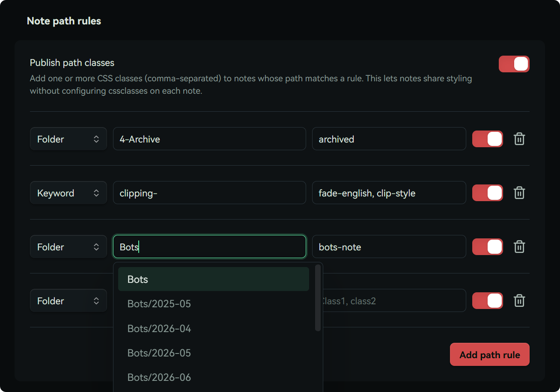Disable the bots-note rule toggle
Screen dimensions: 560x392
488,247
